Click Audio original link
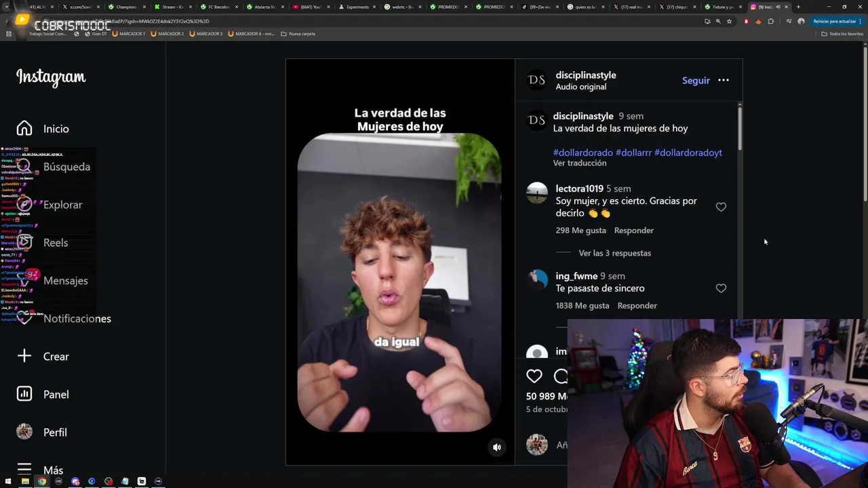 581,87
